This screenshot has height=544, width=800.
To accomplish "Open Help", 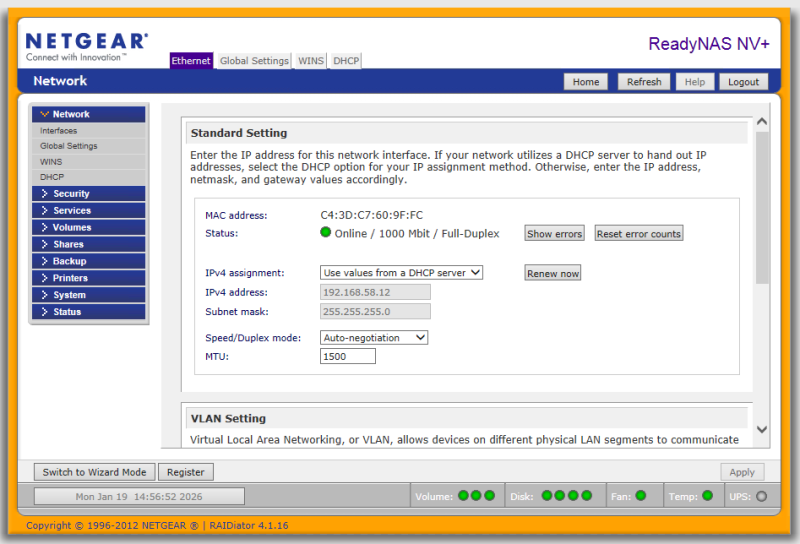I will pos(694,82).
